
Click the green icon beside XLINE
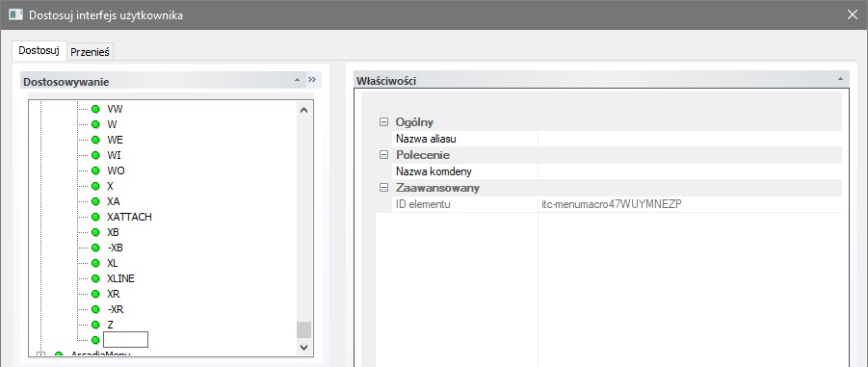[95, 278]
